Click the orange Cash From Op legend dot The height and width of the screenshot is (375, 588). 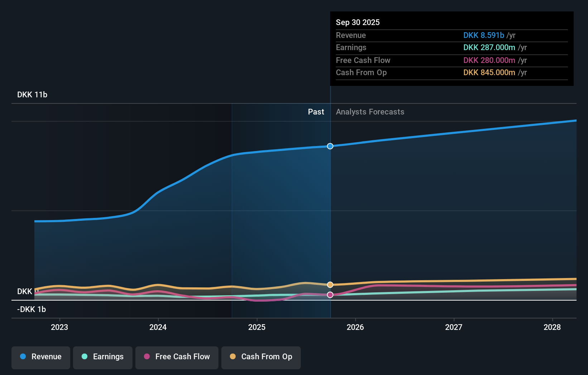[x=232, y=357]
